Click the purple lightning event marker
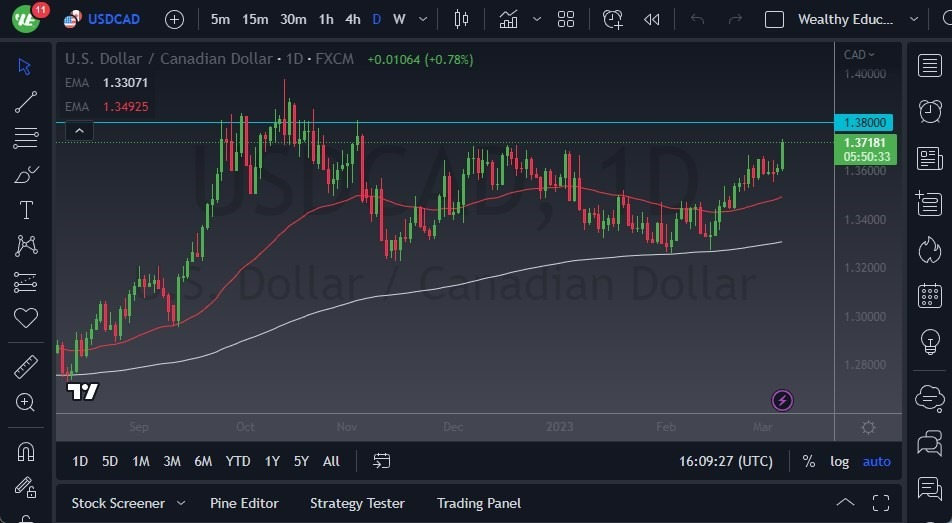 (782, 400)
